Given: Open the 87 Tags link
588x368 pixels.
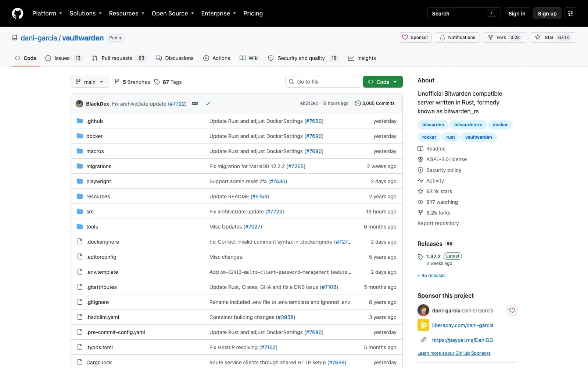Looking at the screenshot, I should pyautogui.click(x=168, y=82).
